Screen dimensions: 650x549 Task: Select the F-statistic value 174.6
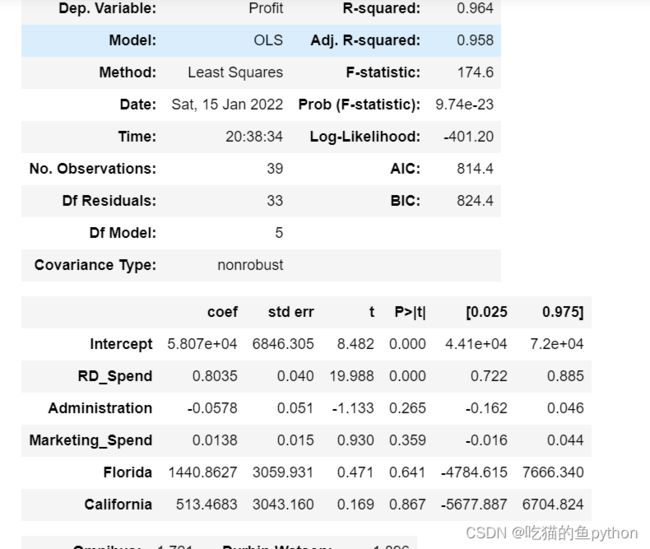tap(475, 73)
